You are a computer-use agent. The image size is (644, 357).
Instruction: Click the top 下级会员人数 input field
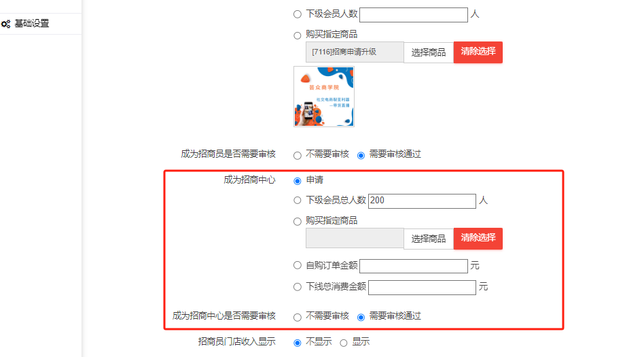pos(414,15)
